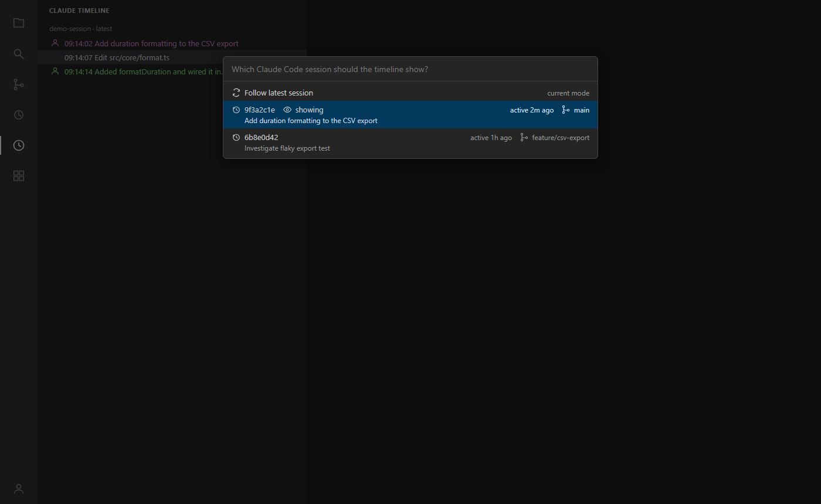Click the "current mode" label
This screenshot has height=504, width=821.
point(568,93)
